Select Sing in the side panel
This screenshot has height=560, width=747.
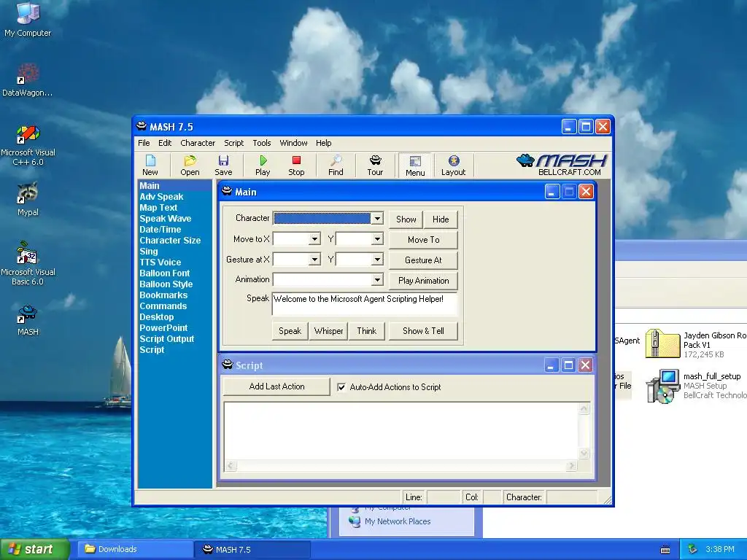point(149,252)
